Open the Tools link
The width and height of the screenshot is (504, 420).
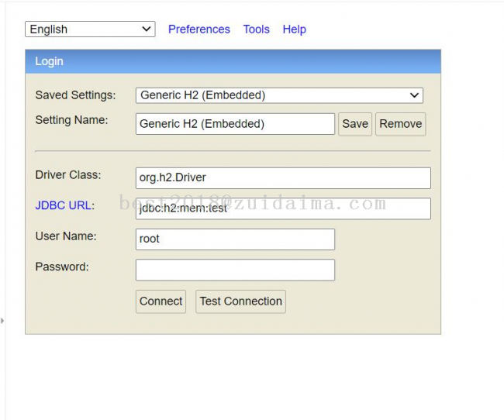256,29
